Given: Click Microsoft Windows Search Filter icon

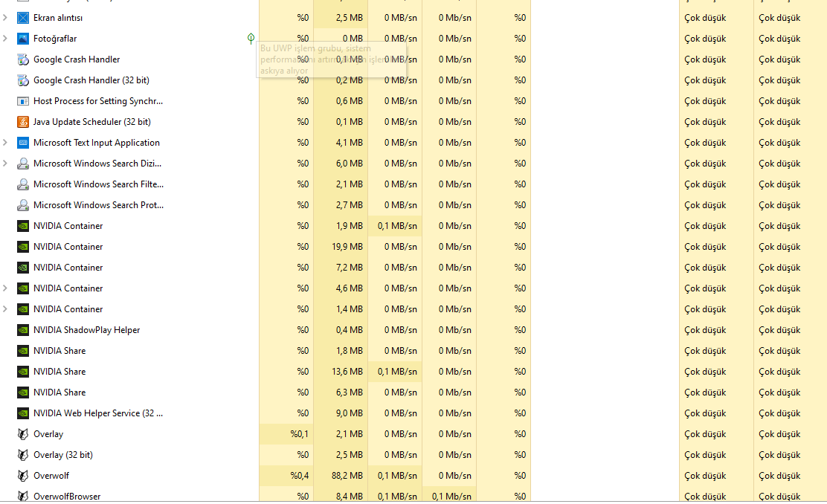Looking at the screenshot, I should 23,184.
